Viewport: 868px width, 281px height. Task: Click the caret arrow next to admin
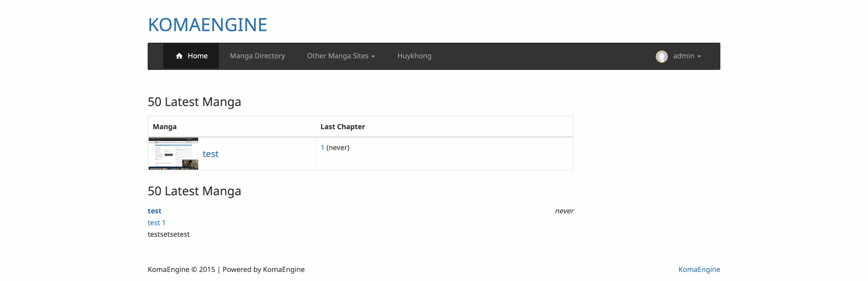699,57
